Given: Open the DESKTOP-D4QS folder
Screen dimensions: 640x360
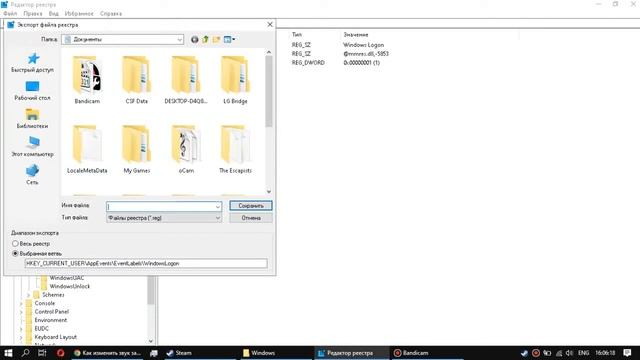Looking at the screenshot, I should (x=186, y=80).
